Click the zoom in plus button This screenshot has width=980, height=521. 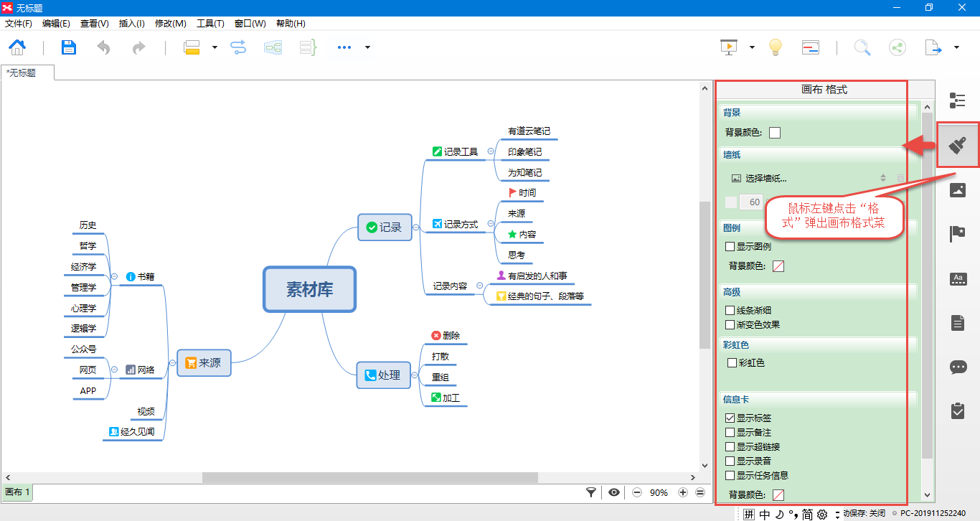pyautogui.click(x=682, y=492)
